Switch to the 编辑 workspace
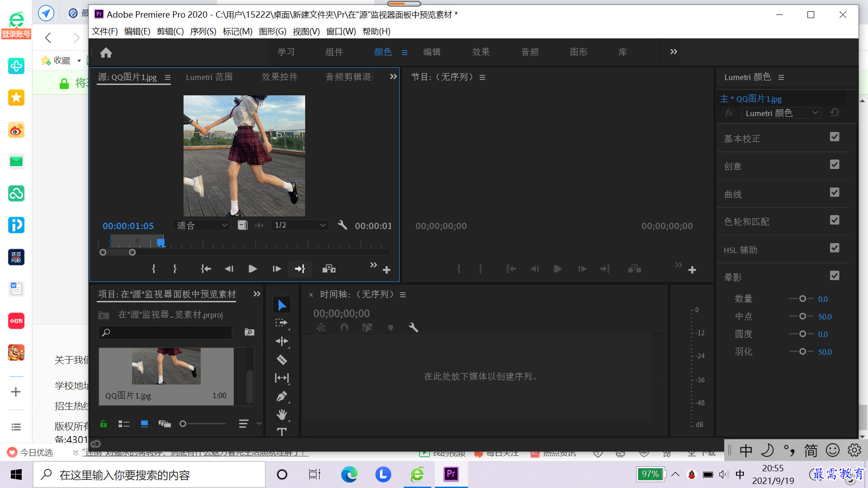The width and height of the screenshot is (868, 488). (432, 52)
